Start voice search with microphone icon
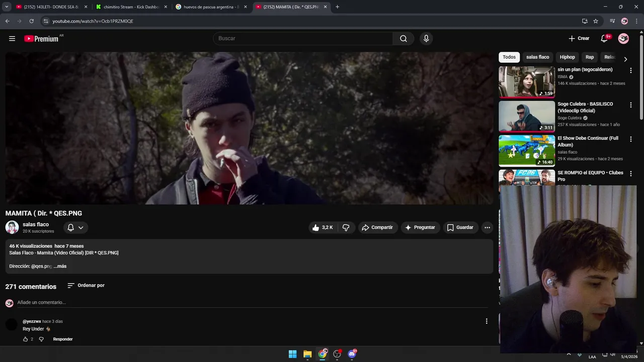644x362 pixels. point(426,39)
